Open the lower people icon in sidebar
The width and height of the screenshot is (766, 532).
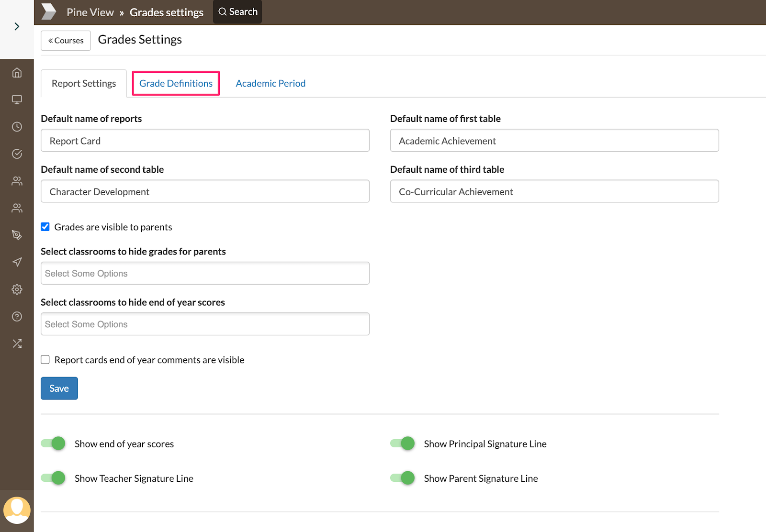click(17, 208)
